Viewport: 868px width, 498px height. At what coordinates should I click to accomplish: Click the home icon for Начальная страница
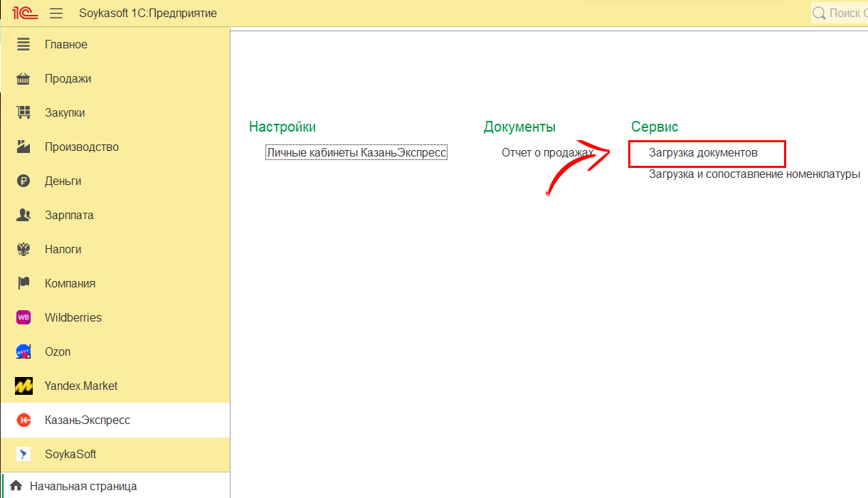(16, 487)
